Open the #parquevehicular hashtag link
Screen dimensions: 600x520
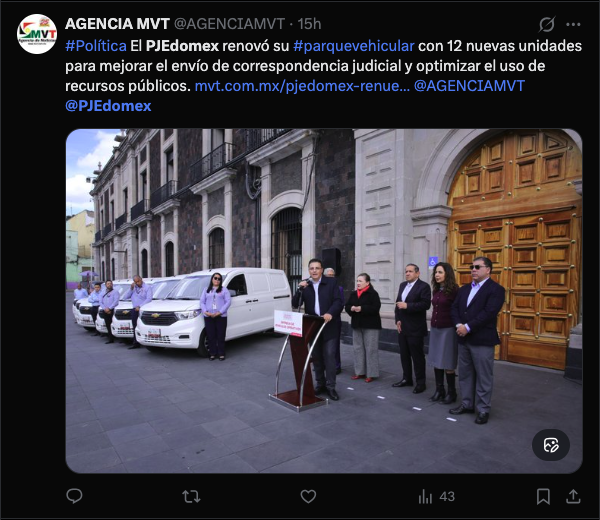coord(354,46)
